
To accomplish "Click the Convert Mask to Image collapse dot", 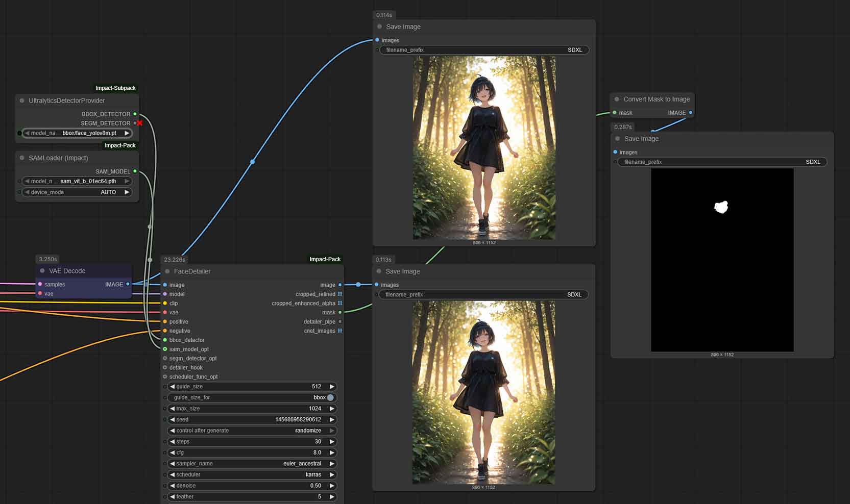I will pos(617,99).
